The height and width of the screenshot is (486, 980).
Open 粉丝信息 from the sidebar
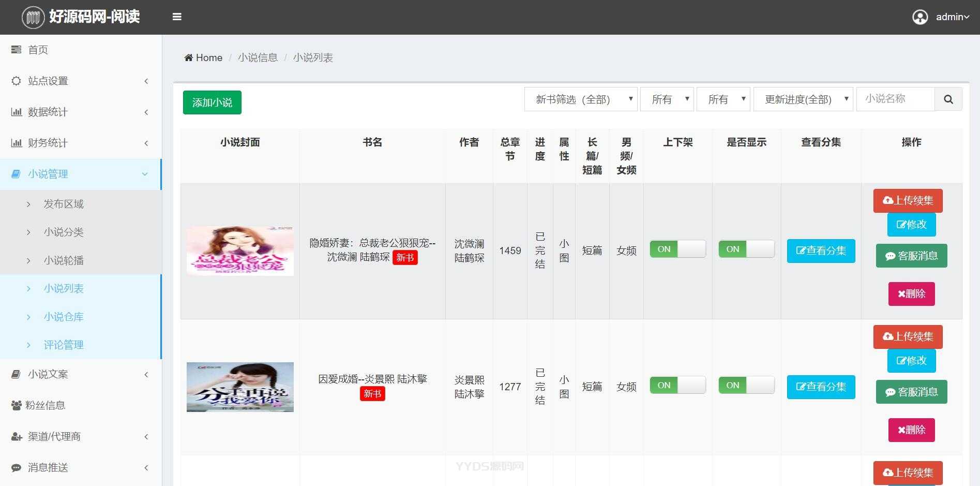pos(46,405)
